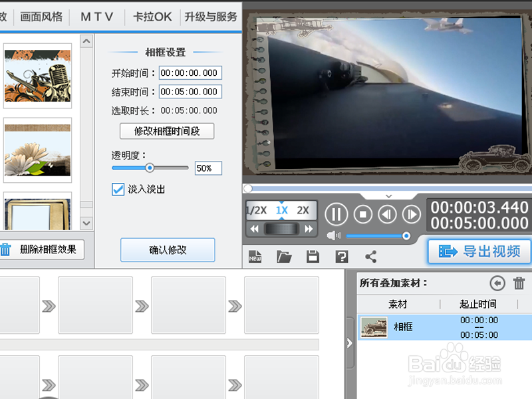Click the round back-arrow icon in overlay panel
The image size is (532, 399).
pyautogui.click(x=497, y=283)
